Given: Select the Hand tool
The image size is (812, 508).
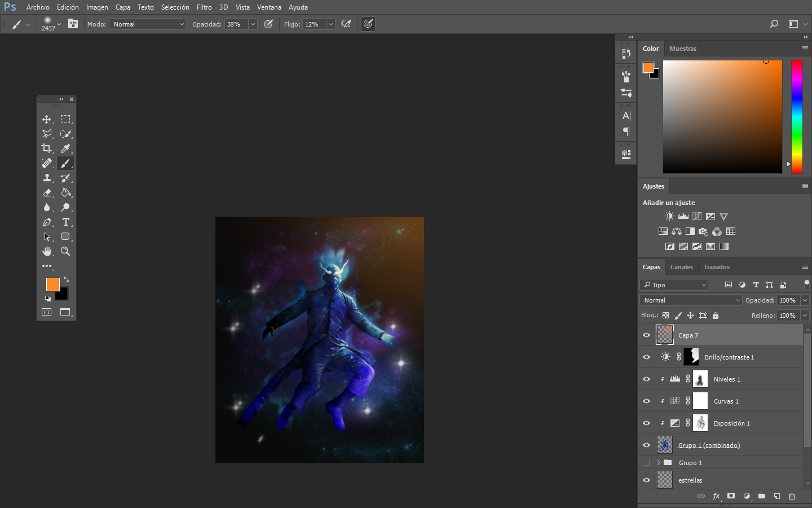Looking at the screenshot, I should (47, 251).
